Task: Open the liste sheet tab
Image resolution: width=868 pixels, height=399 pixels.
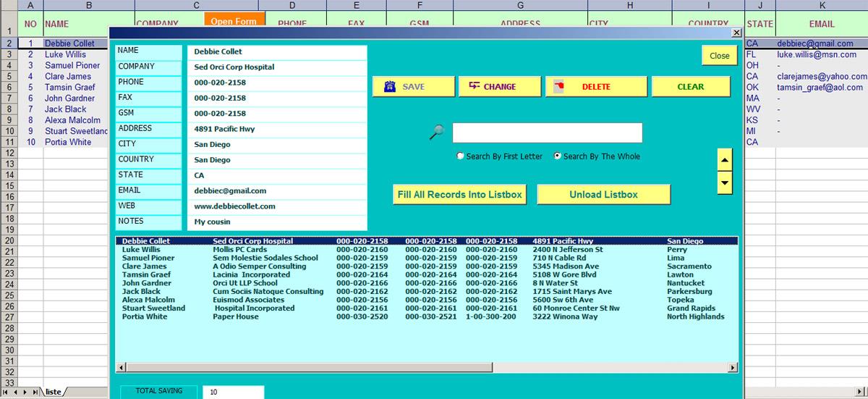Action: coord(53,392)
